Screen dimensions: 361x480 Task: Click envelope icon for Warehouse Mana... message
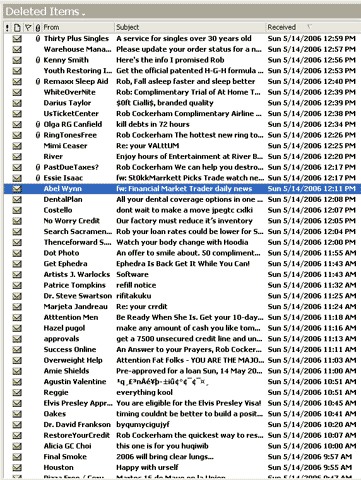pos(17,49)
